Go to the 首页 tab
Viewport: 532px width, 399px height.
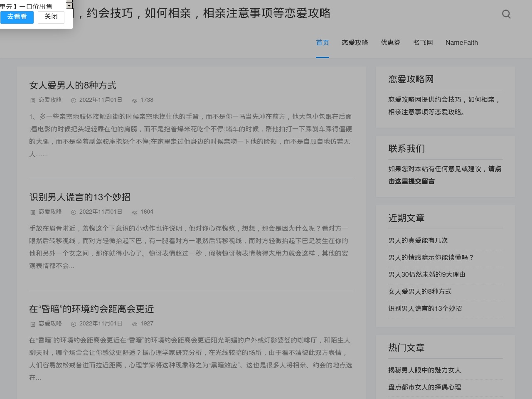(x=323, y=42)
